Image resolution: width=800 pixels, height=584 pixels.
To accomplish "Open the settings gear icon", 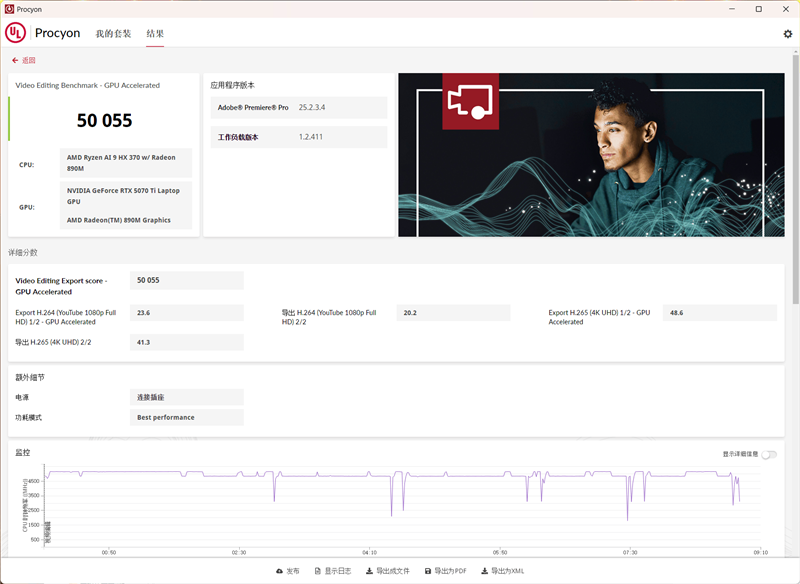I will click(x=787, y=33).
